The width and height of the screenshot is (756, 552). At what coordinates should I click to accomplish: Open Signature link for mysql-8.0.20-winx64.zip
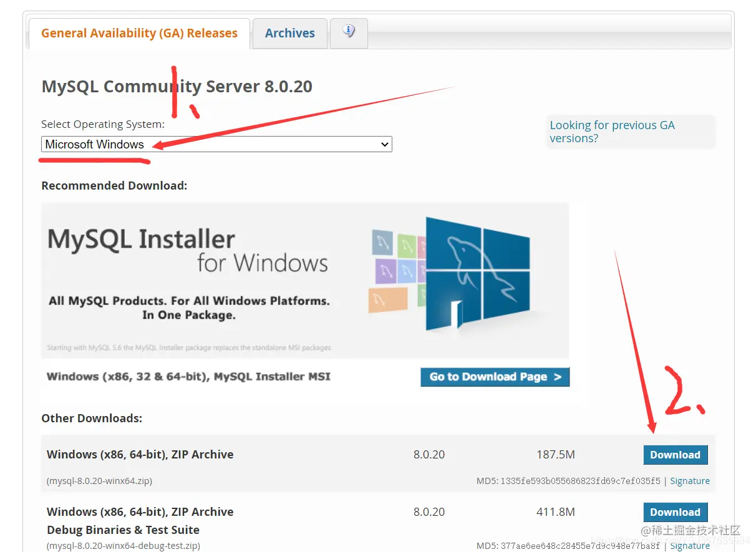pyautogui.click(x=690, y=481)
